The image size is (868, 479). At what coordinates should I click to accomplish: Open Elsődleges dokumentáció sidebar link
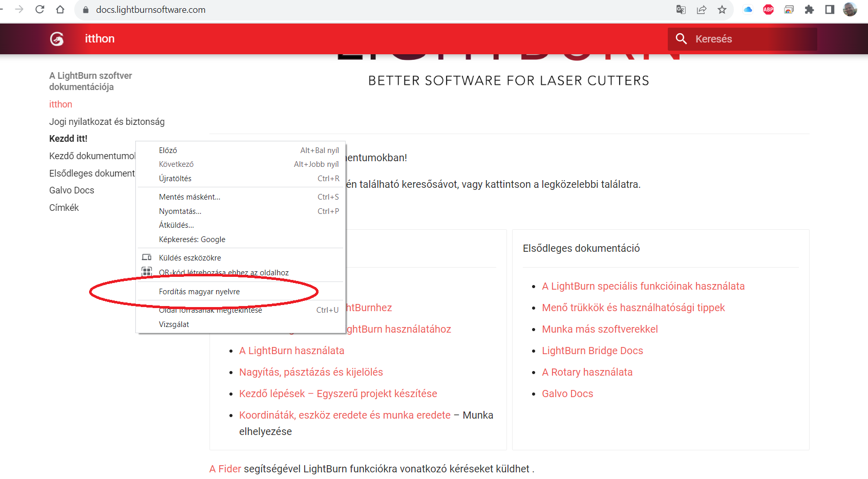(x=92, y=173)
